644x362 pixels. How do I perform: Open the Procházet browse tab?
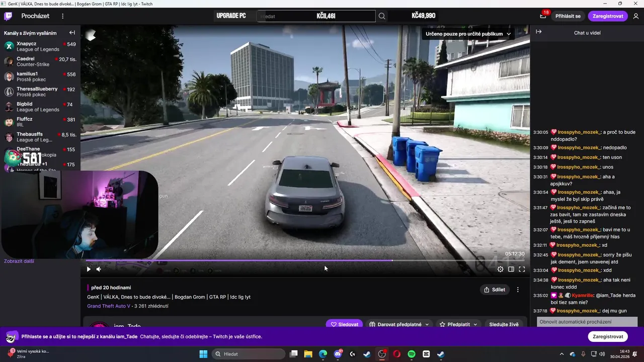click(35, 16)
